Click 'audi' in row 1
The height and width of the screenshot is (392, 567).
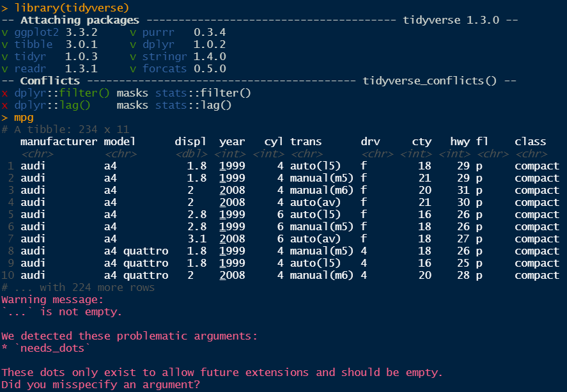pos(33,166)
